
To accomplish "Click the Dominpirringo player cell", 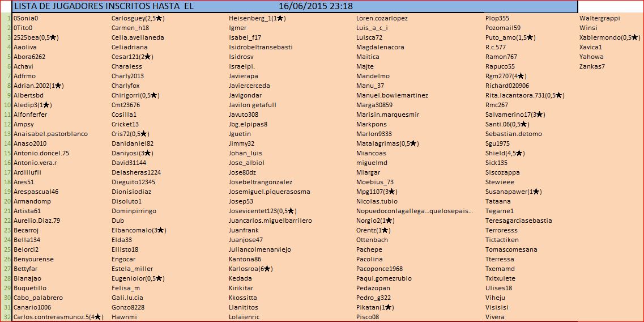I will pos(134,211).
